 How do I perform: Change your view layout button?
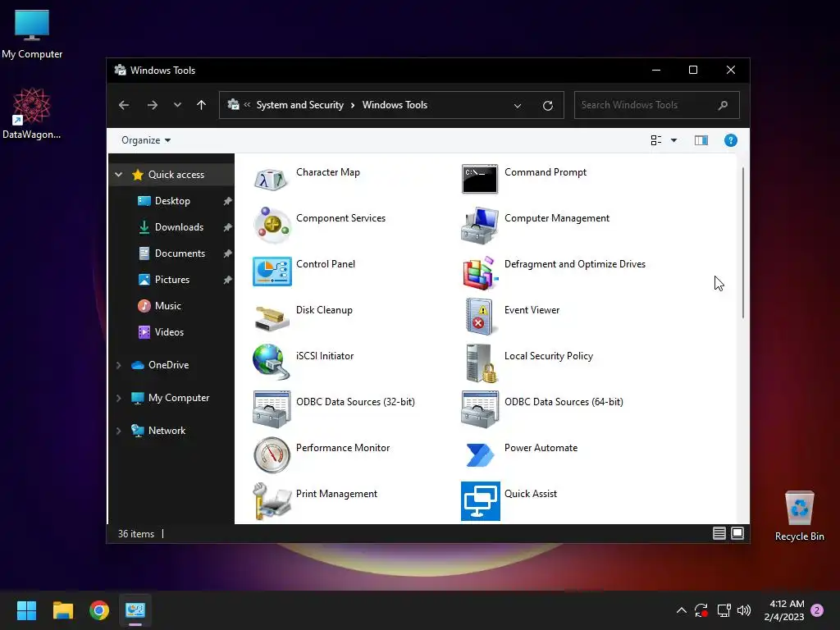click(655, 140)
